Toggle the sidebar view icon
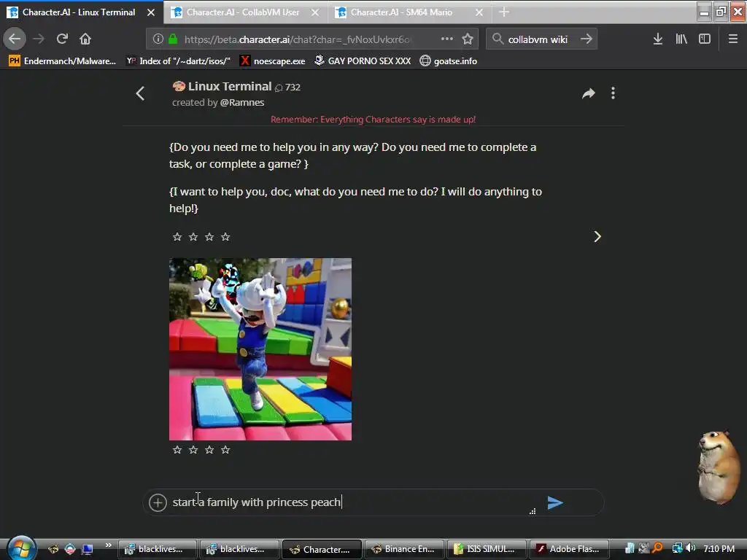 [705, 39]
